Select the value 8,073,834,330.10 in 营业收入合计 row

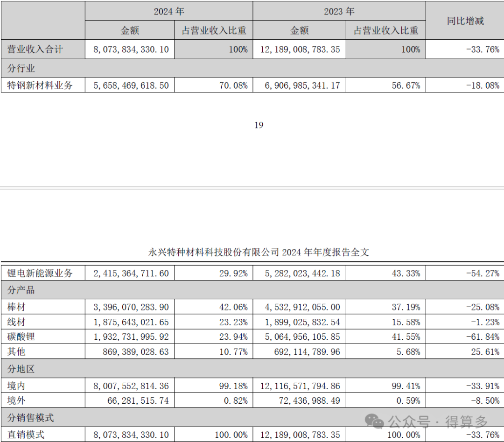131,49
